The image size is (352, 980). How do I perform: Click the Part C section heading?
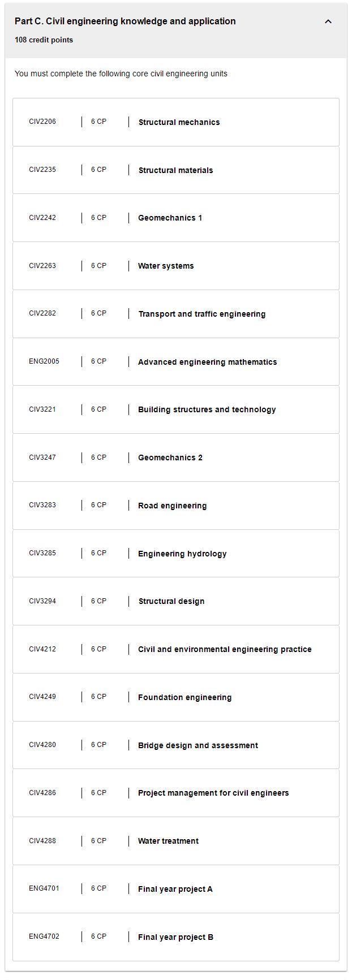[x=125, y=21]
